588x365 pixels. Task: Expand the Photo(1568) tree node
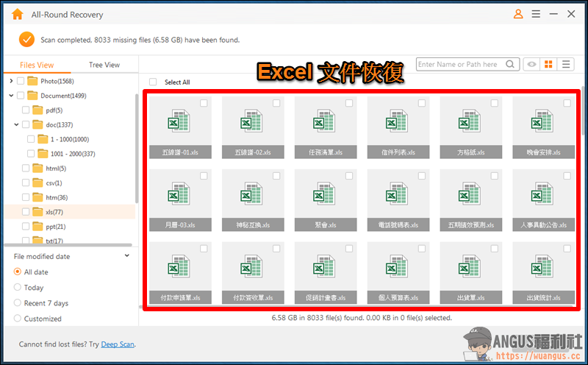[11, 81]
